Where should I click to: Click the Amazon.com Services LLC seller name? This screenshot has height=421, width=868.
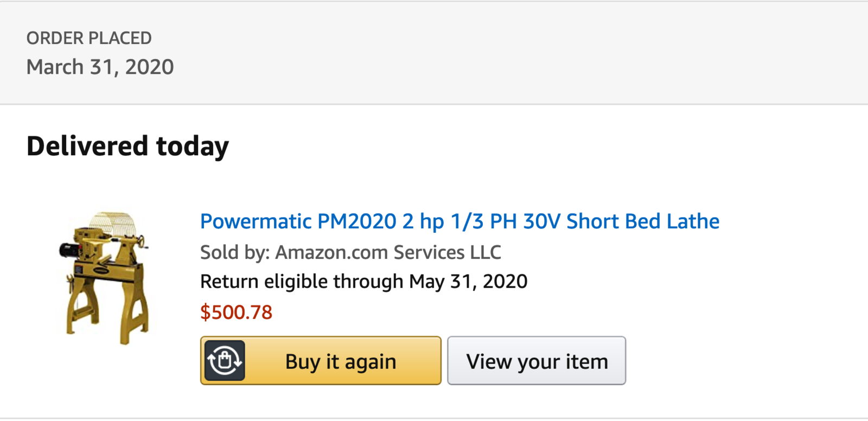388,252
